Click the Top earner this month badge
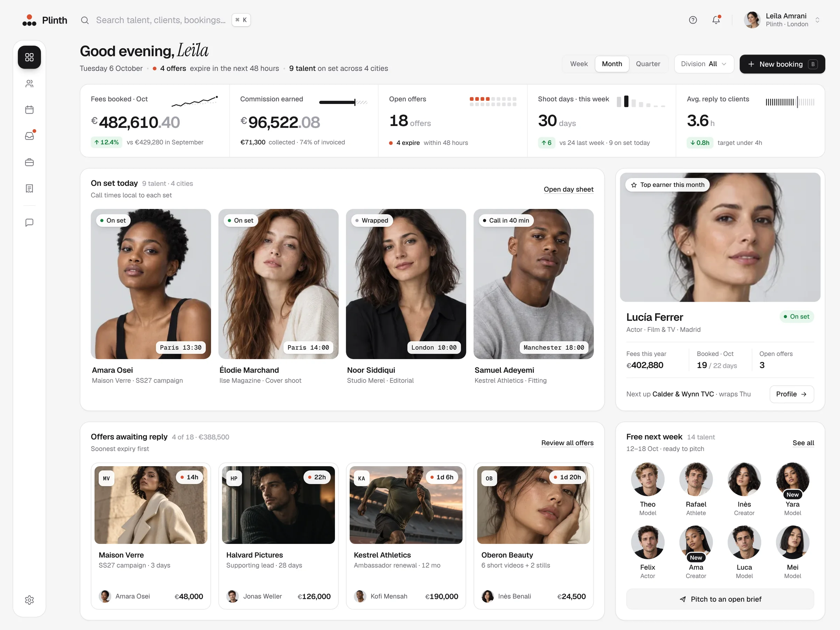The width and height of the screenshot is (840, 630). (x=667, y=185)
